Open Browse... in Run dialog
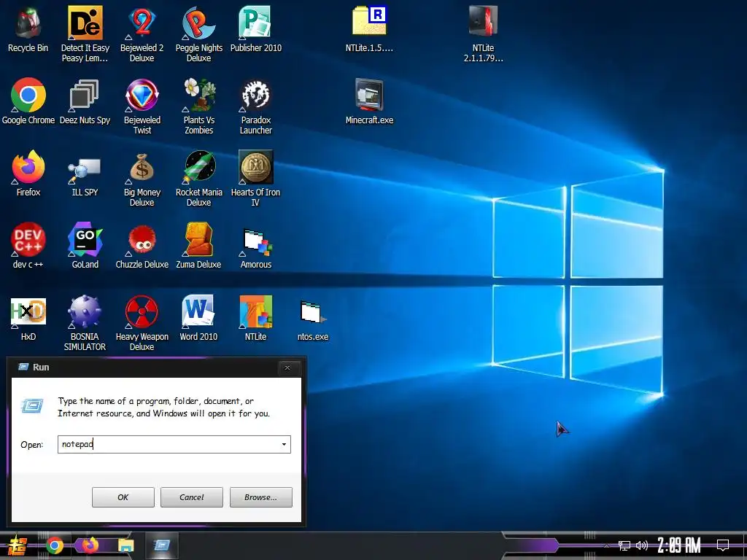Viewport: 747px width, 560px height. point(260,497)
